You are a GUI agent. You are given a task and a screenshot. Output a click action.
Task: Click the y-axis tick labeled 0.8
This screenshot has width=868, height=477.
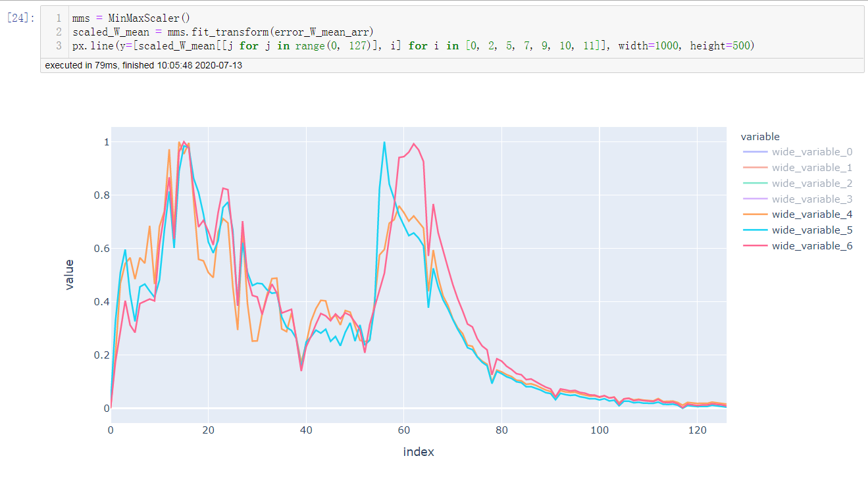click(100, 195)
